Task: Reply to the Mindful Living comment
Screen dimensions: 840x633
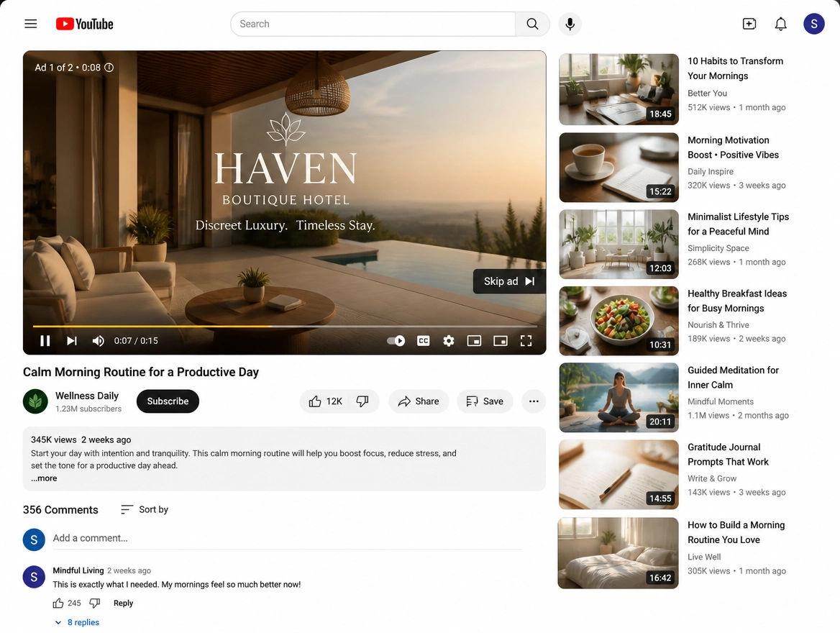Action: [x=123, y=603]
